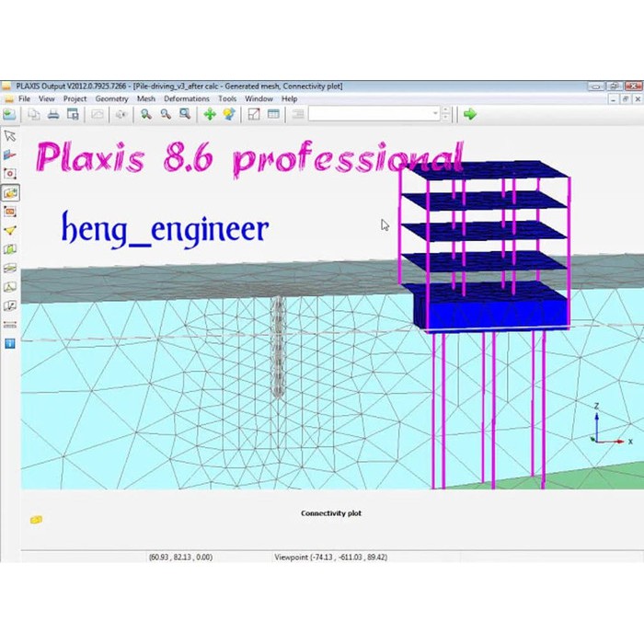Click the small icon left of the File menu
Viewport: 644px width, 644px height.
click(x=8, y=99)
